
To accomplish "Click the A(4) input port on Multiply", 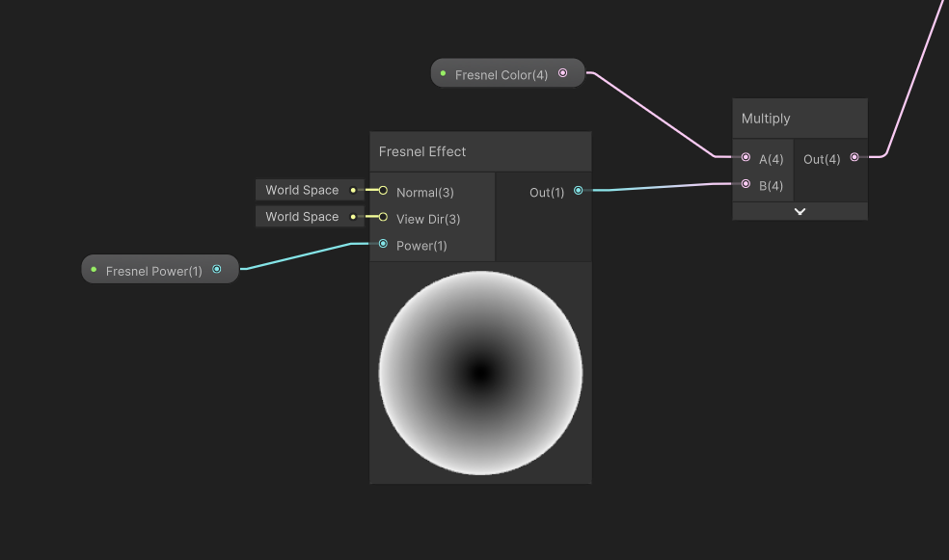I will point(745,157).
